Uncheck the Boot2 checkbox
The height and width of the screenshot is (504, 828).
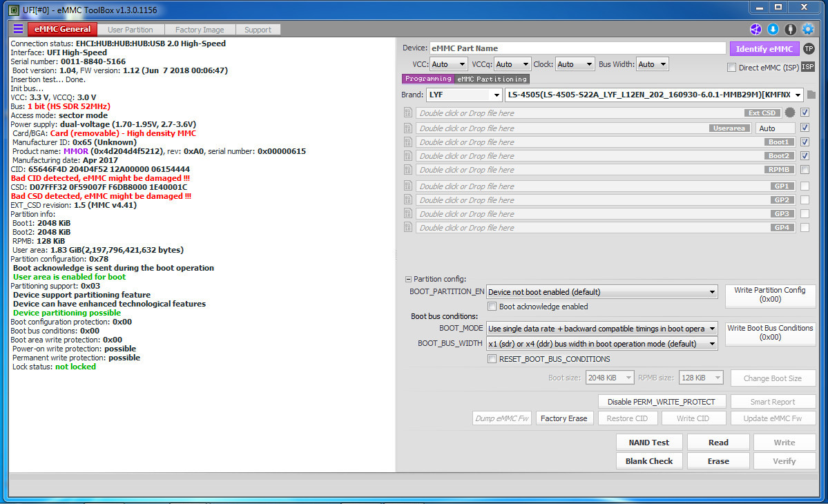click(x=805, y=155)
